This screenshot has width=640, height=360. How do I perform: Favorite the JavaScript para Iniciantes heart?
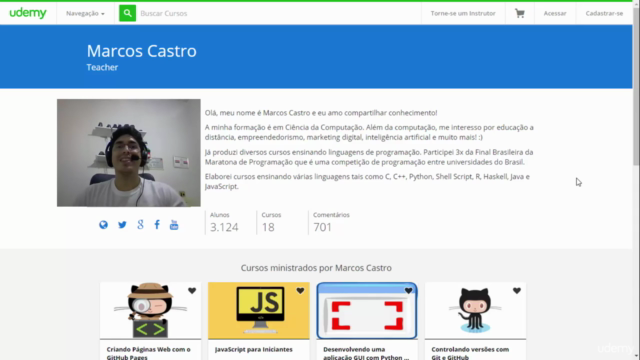(300, 291)
